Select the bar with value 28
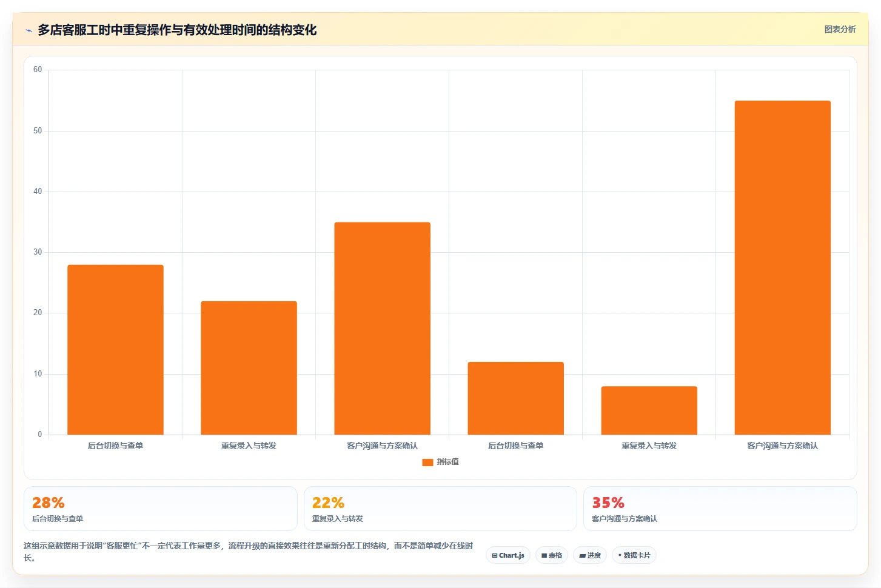This screenshot has height=588, width=881. click(115, 350)
